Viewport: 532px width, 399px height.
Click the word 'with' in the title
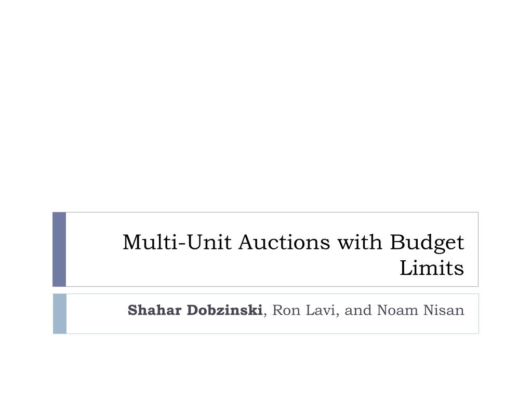tap(360, 242)
